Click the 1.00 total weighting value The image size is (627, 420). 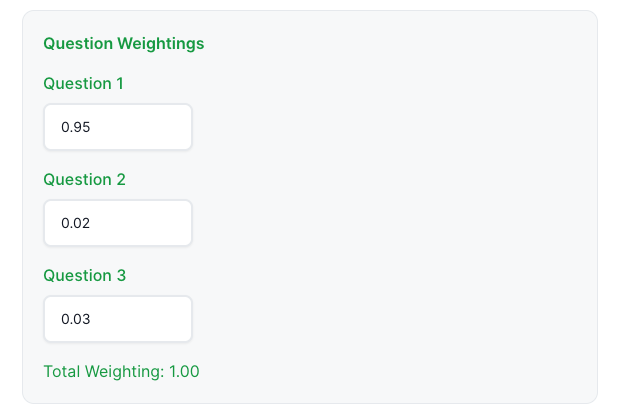coord(184,372)
